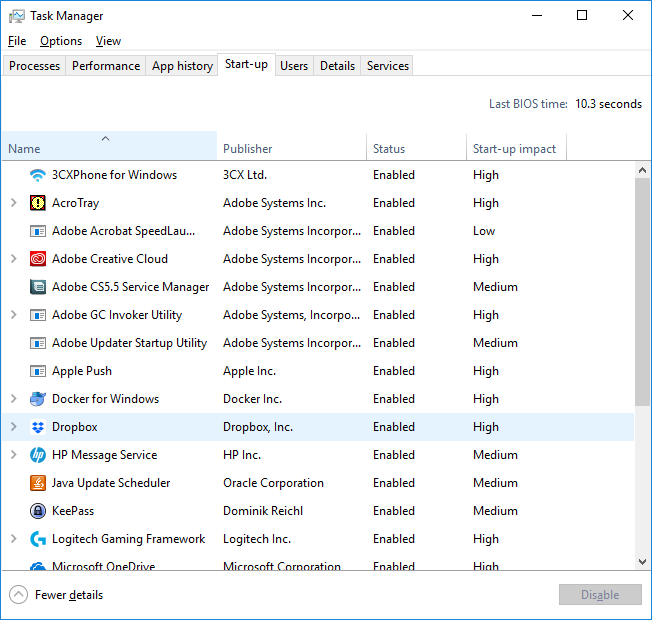Select the 3CXPhone for Windows row name
Image resolution: width=652 pixels, height=620 pixels.
(114, 175)
